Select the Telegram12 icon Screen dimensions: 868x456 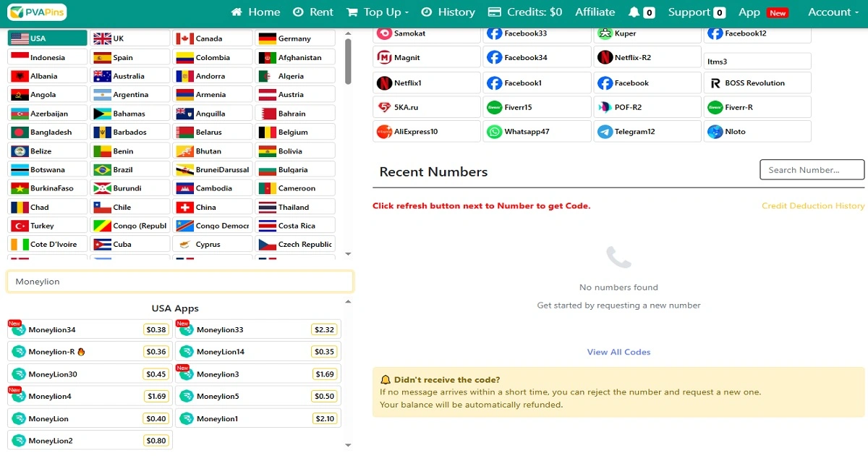tap(605, 132)
